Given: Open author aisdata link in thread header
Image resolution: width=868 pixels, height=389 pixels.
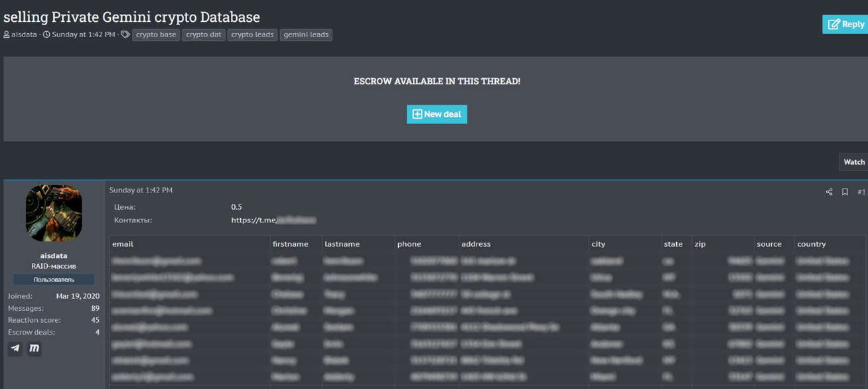Looking at the screenshot, I should pos(24,35).
